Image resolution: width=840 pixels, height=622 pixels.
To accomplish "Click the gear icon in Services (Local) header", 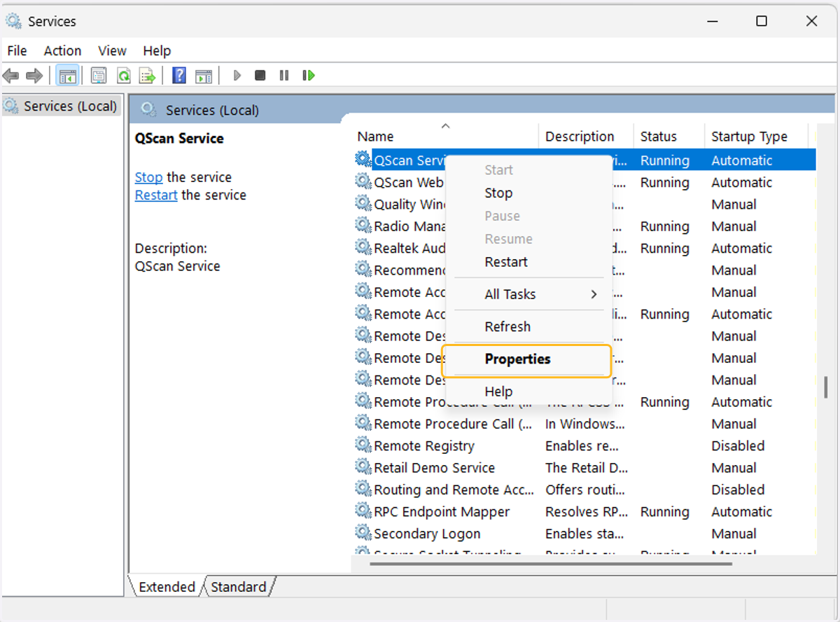I will [x=148, y=109].
